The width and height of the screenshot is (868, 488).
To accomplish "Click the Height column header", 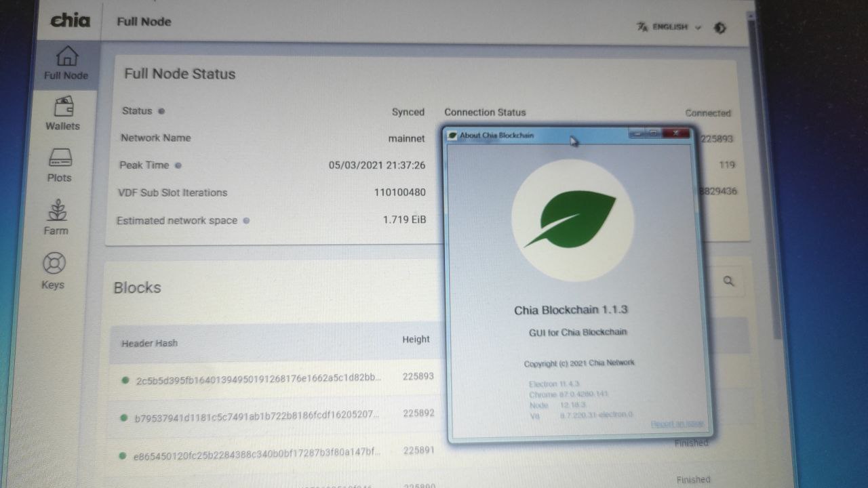I will pos(416,339).
